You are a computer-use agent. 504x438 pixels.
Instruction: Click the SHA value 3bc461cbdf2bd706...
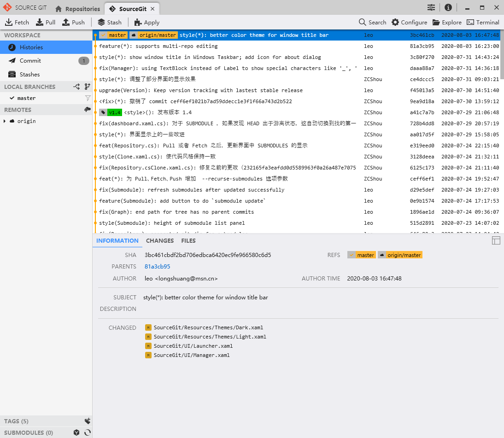tap(208, 255)
